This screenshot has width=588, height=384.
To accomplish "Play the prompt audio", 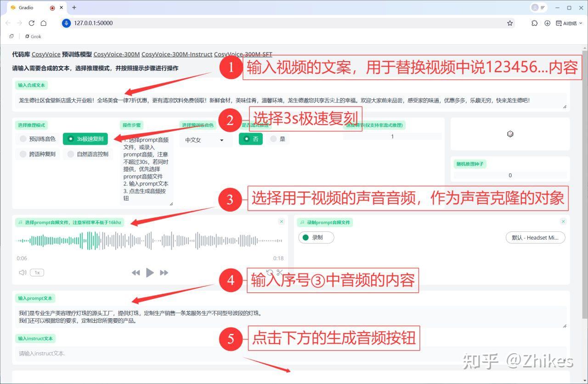I will pos(150,273).
